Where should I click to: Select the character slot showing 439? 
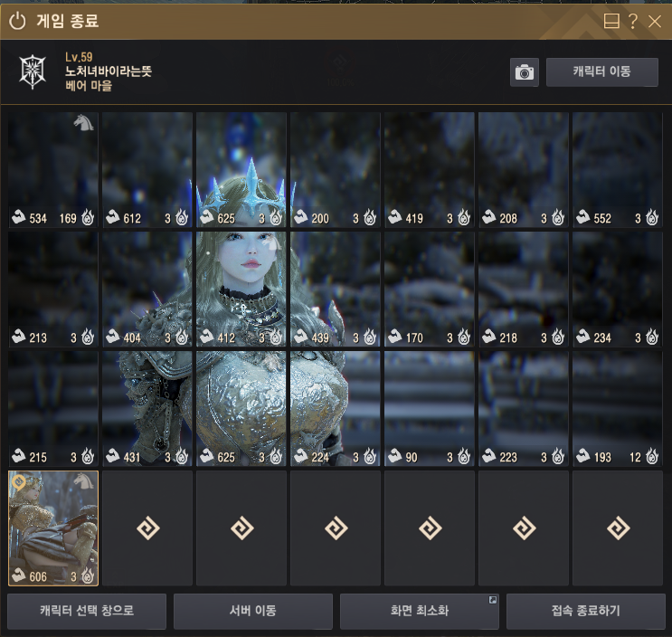[336, 290]
